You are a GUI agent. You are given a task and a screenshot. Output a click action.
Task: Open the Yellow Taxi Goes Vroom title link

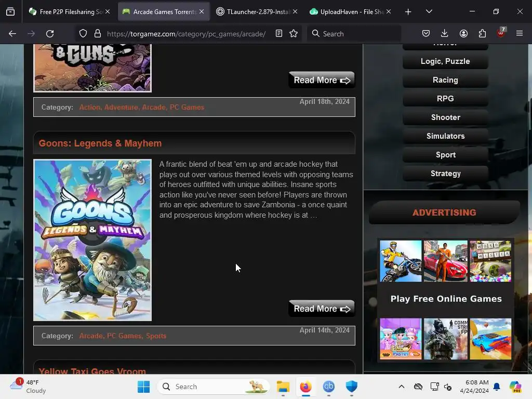pyautogui.click(x=92, y=371)
